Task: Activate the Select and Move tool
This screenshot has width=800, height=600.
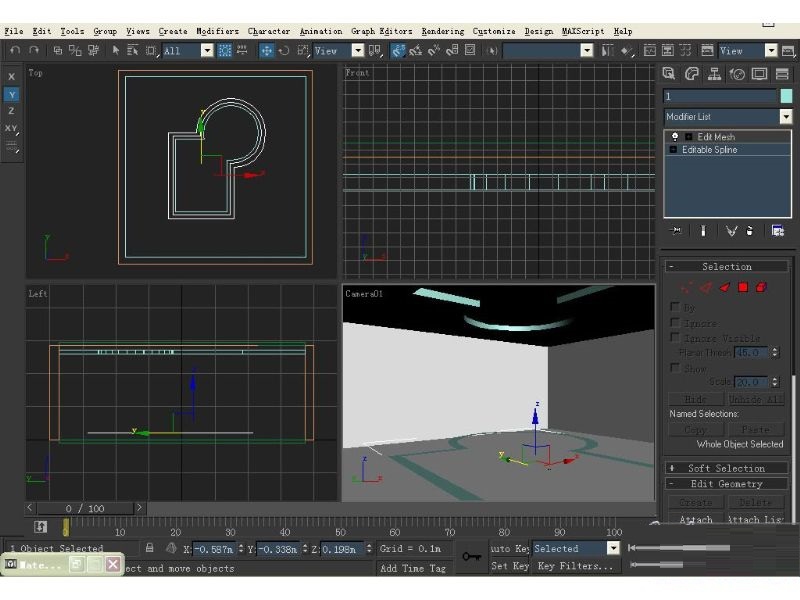Action: click(266, 51)
